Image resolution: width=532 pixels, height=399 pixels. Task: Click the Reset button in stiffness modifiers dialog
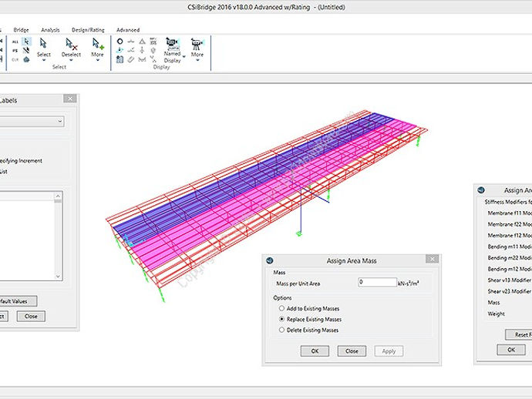(x=519, y=334)
